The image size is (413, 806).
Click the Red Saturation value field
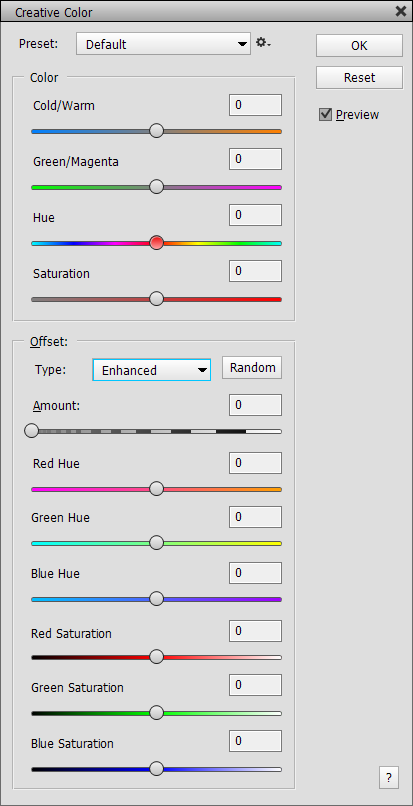tap(255, 631)
